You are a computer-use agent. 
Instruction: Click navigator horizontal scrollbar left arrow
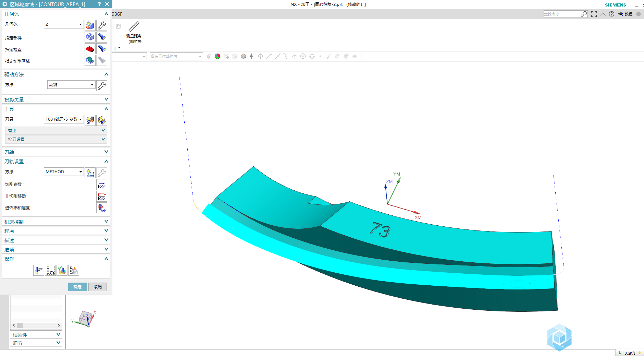click(x=14, y=325)
